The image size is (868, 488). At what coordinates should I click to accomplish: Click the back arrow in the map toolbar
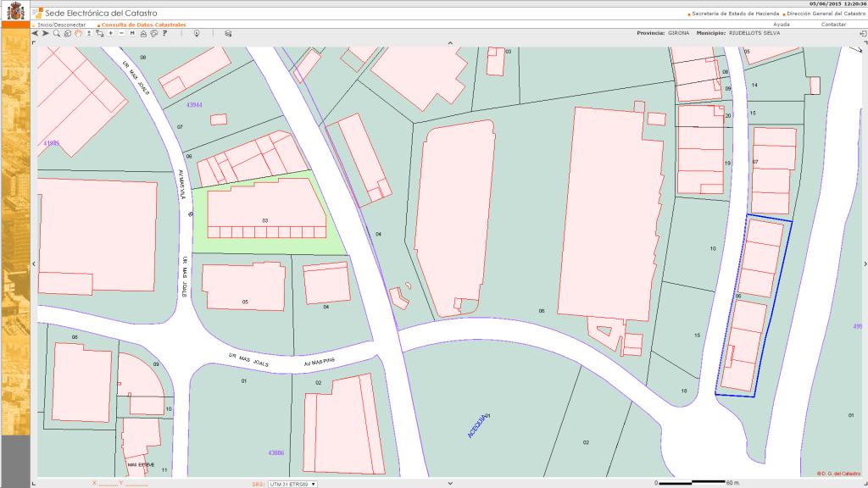click(x=35, y=33)
